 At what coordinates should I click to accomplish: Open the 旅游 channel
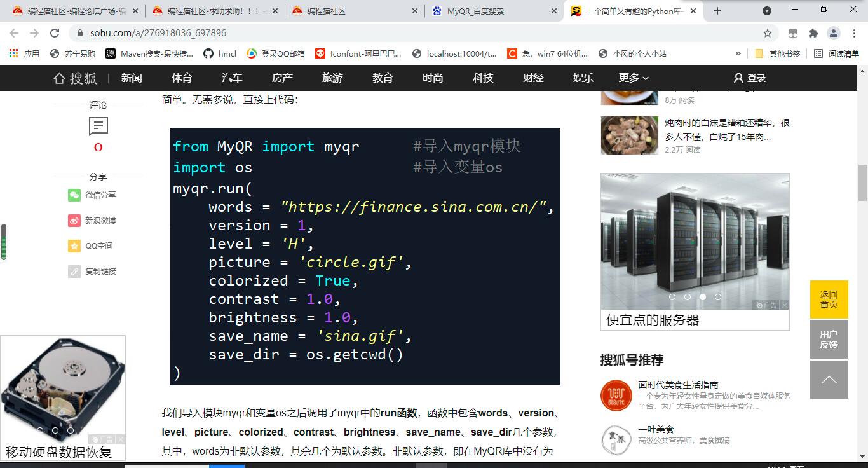332,78
